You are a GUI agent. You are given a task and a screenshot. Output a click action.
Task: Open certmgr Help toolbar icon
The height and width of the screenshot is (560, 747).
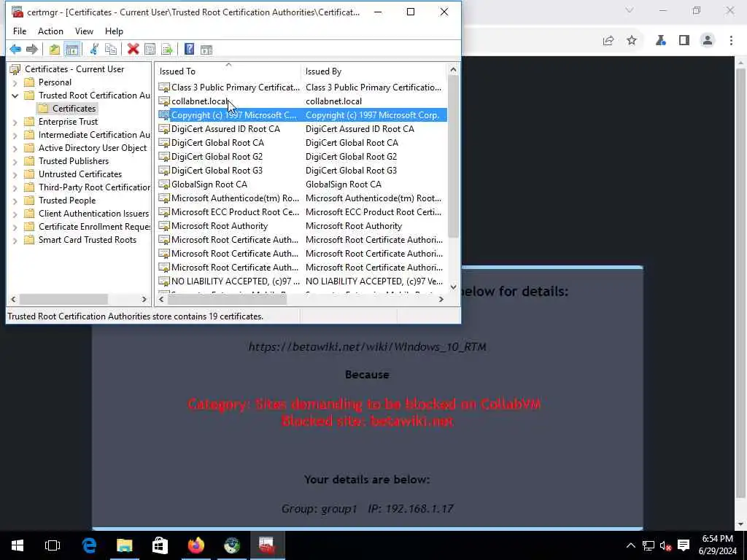[189, 49]
